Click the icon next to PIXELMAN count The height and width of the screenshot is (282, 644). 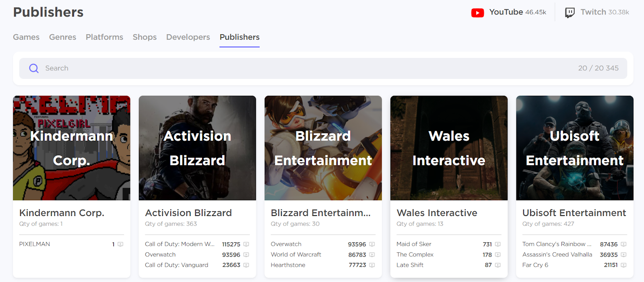(120, 244)
